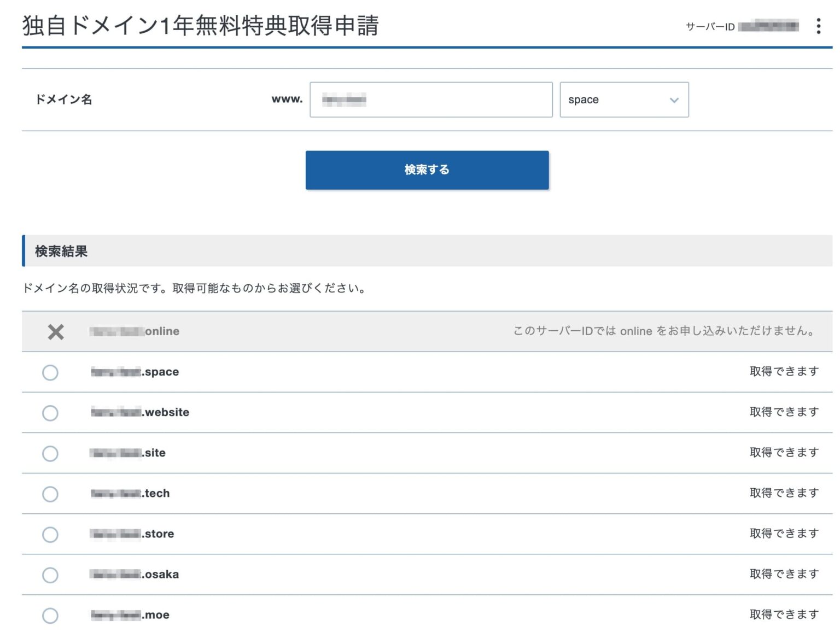Click the domain name input field
The height and width of the screenshot is (632, 840).
tap(430, 100)
